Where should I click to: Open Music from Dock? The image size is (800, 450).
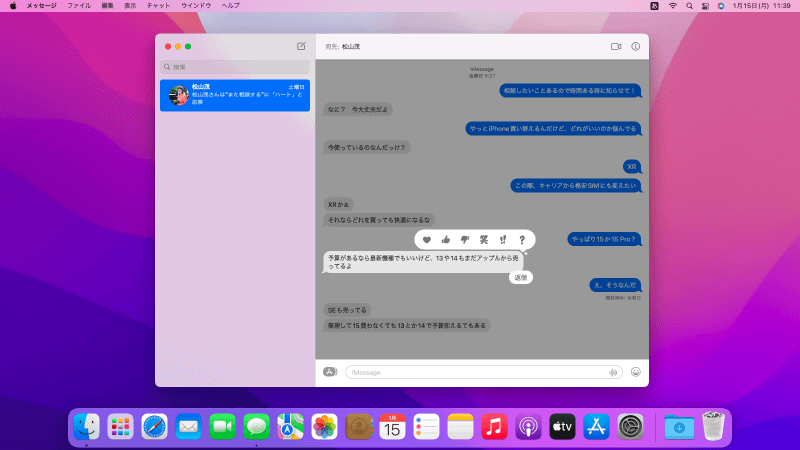coord(494,427)
